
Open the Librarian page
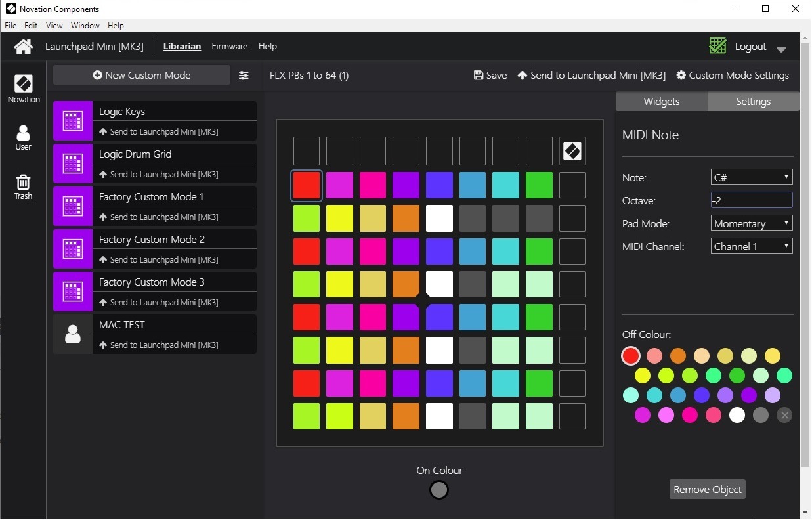[182, 47]
